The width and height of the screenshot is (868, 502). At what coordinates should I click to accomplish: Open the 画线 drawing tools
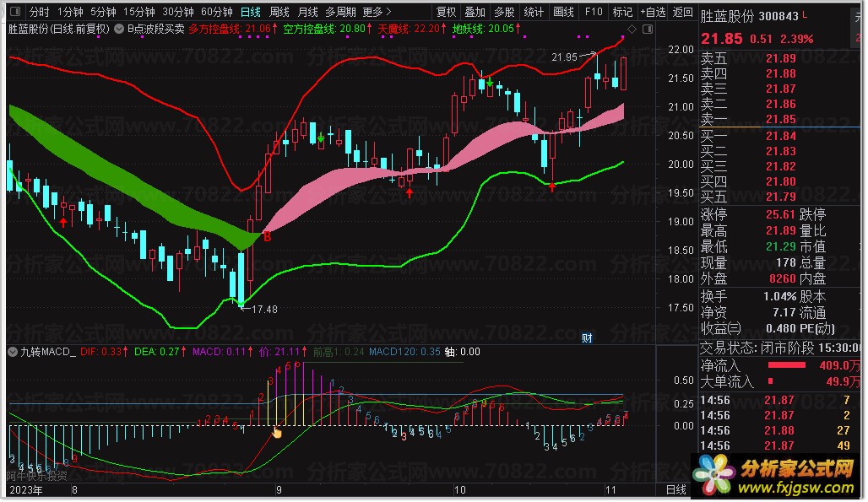(x=563, y=12)
